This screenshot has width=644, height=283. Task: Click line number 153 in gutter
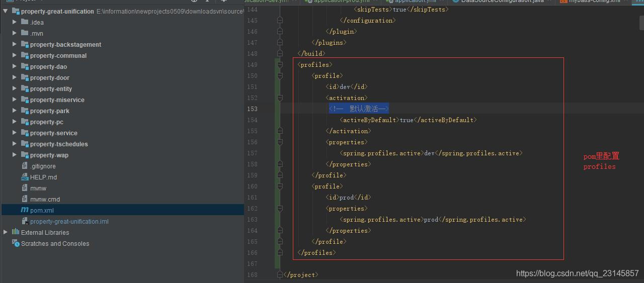(252, 109)
